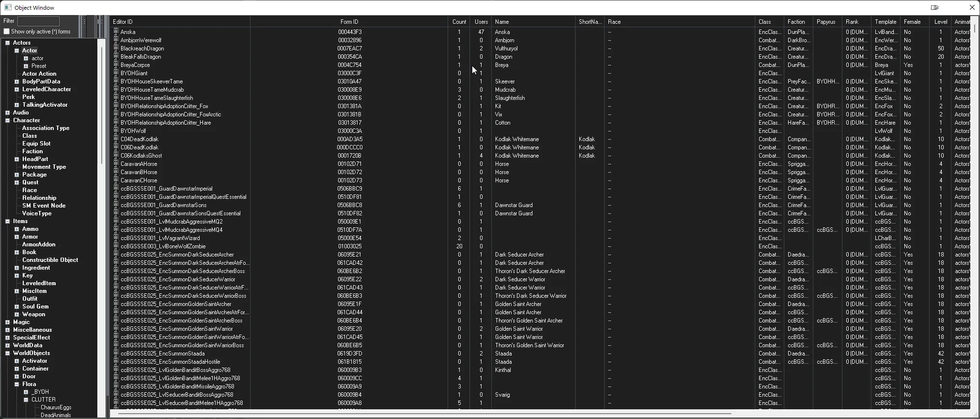Image resolution: width=980 pixels, height=419 pixels.
Task: Expand the Magic category
Action: click(8, 322)
